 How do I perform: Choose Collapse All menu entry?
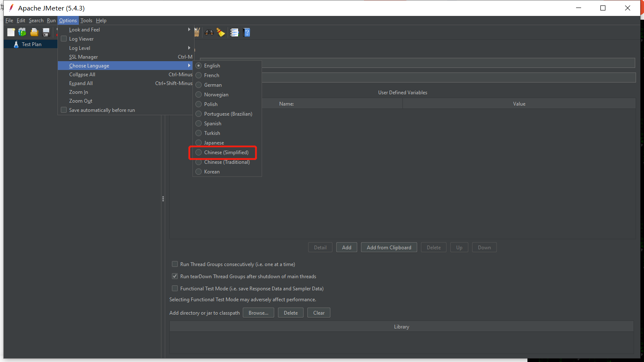pos(126,75)
